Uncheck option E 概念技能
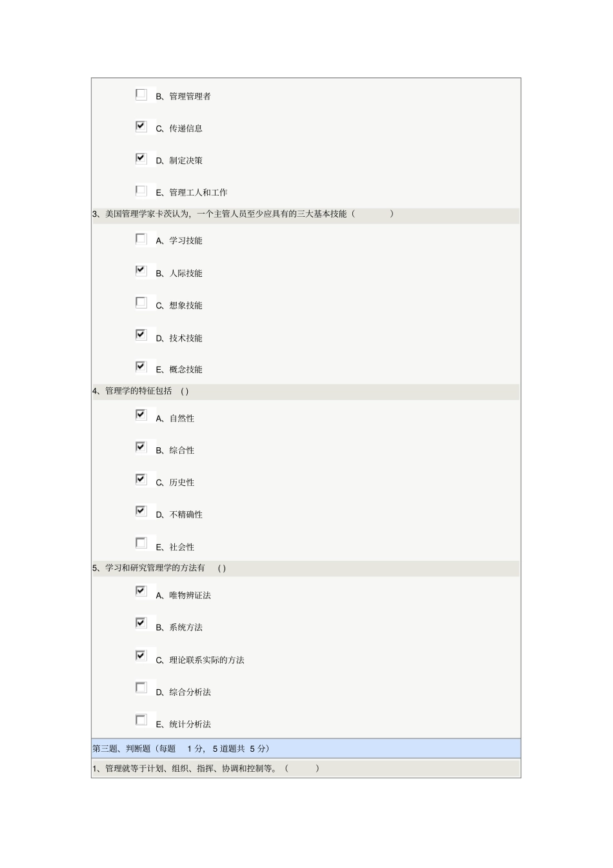The height and width of the screenshot is (868, 613). (141, 367)
